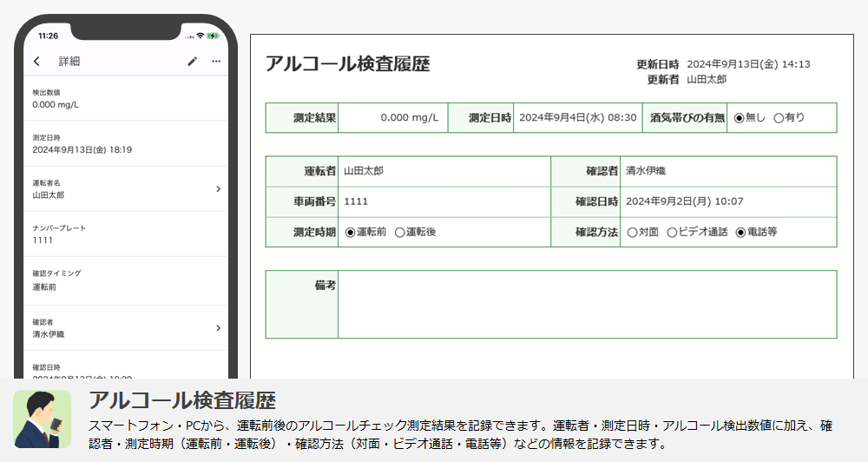The width and height of the screenshot is (868, 462).
Task: Tap the pencil edit icon
Action: [x=193, y=62]
